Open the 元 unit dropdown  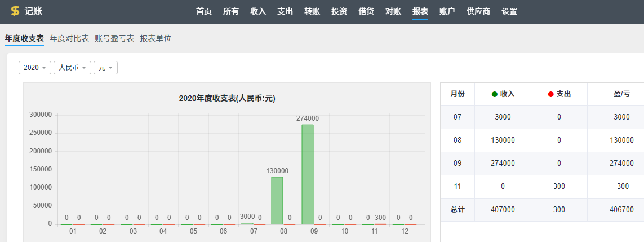click(105, 68)
